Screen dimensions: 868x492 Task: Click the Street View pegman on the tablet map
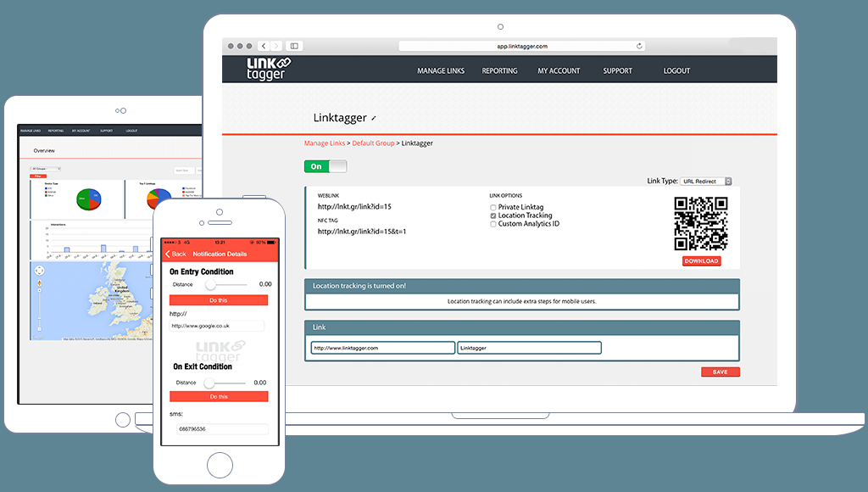point(39,283)
